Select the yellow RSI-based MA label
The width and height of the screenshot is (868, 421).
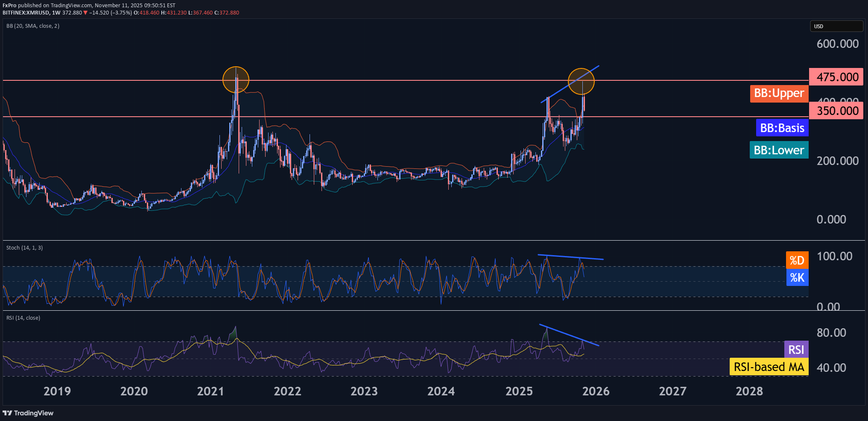769,367
